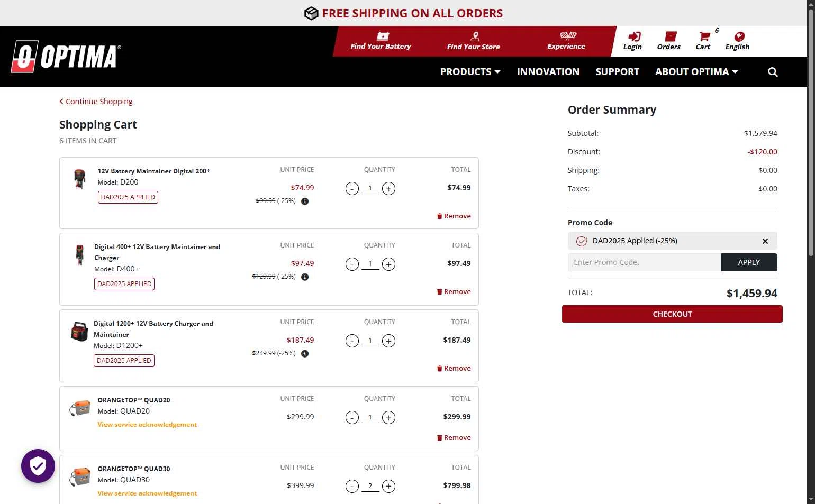Increase quantity of ORANGETOP QUAD30
815x504 pixels.
pyautogui.click(x=388, y=487)
